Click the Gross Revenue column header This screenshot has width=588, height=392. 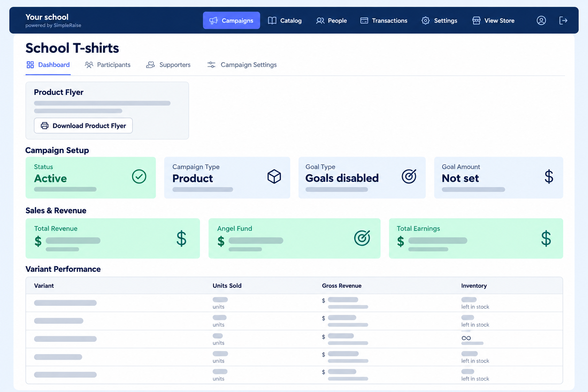[x=342, y=286]
